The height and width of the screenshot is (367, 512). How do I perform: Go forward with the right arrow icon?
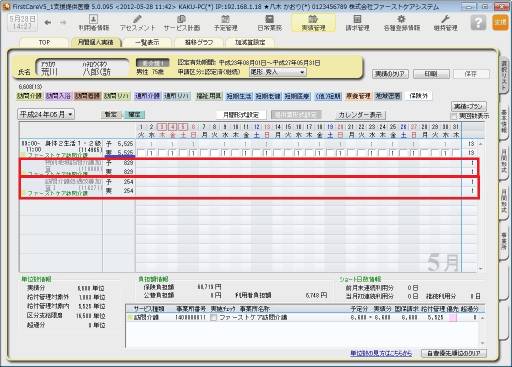tap(62, 23)
